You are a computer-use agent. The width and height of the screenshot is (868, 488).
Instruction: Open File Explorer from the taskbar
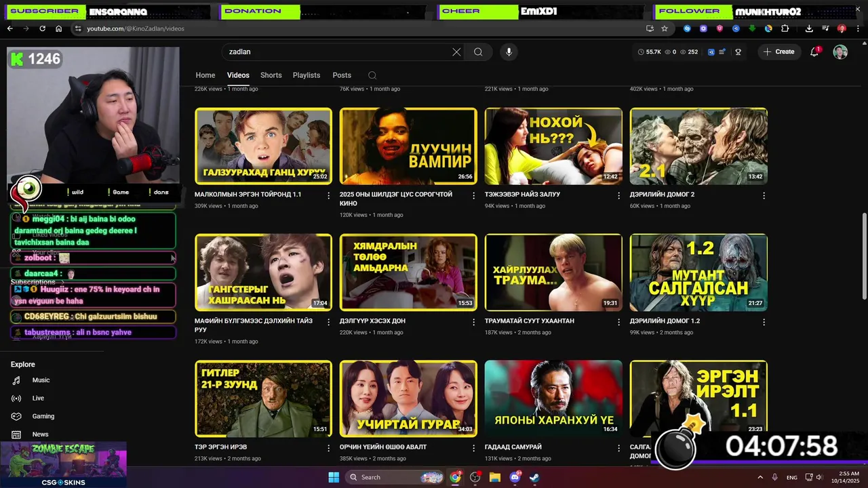(x=495, y=477)
